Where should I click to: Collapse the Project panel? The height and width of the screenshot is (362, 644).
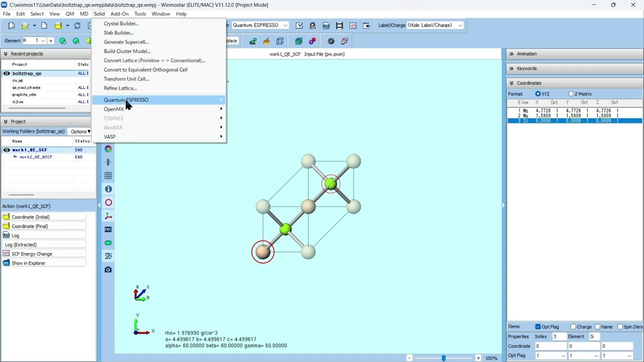pos(6,122)
